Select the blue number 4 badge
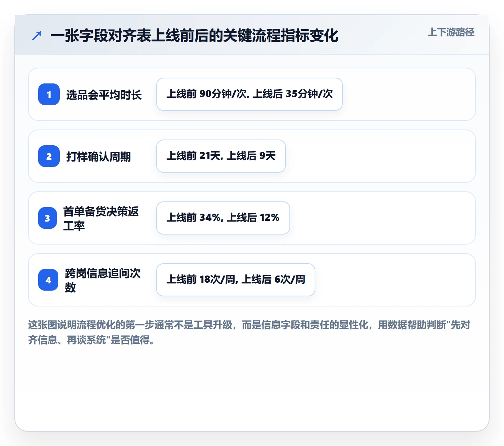 [x=48, y=280]
